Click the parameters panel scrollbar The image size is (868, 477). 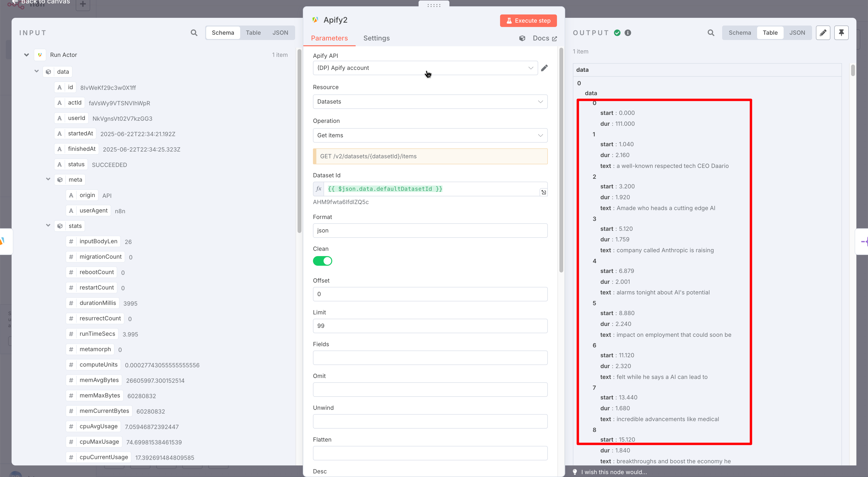pos(561,160)
